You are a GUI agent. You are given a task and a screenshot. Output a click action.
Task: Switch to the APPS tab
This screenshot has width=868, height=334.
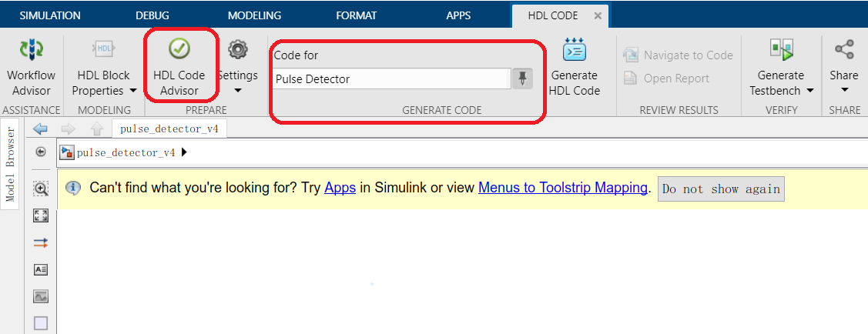coord(458,15)
